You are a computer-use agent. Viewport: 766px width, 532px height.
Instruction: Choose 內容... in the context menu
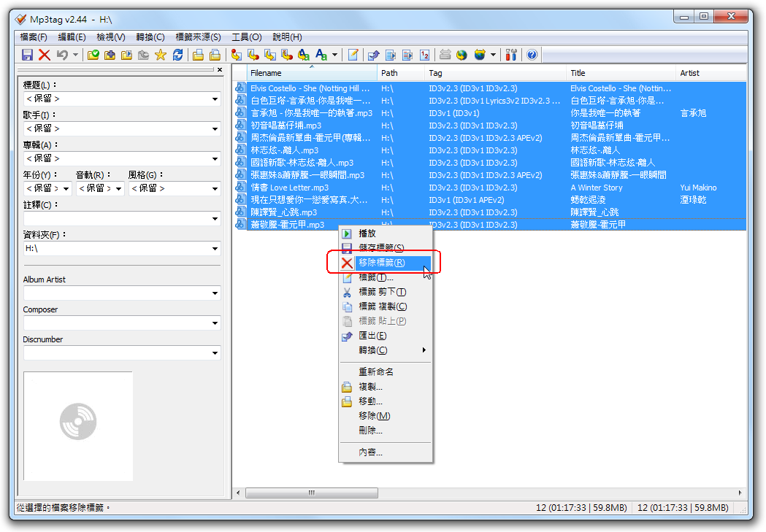(x=386, y=452)
